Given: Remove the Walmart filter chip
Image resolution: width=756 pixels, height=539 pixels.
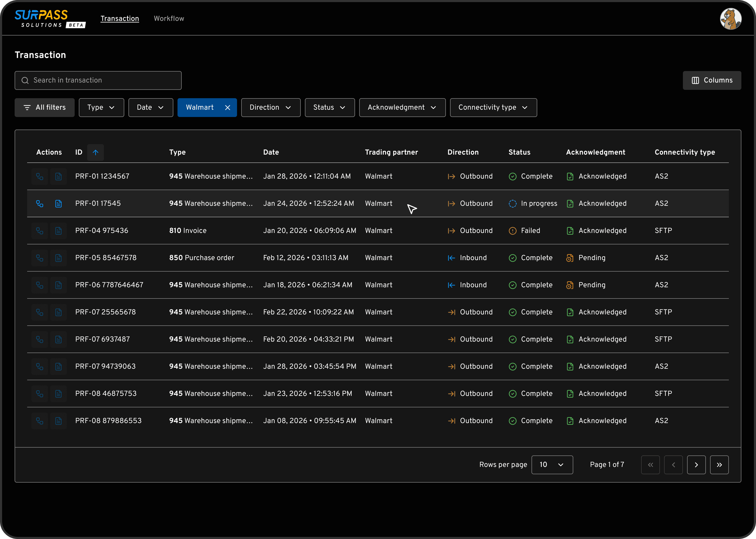Looking at the screenshot, I should click(228, 107).
